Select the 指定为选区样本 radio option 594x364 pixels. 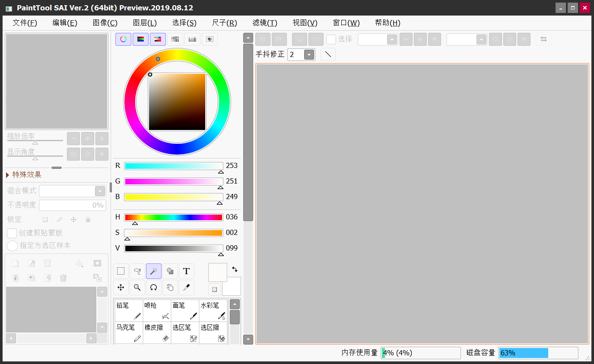12,246
